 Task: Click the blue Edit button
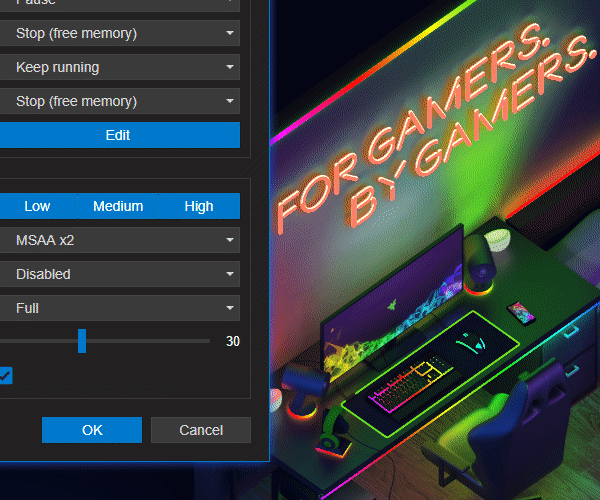[118, 135]
